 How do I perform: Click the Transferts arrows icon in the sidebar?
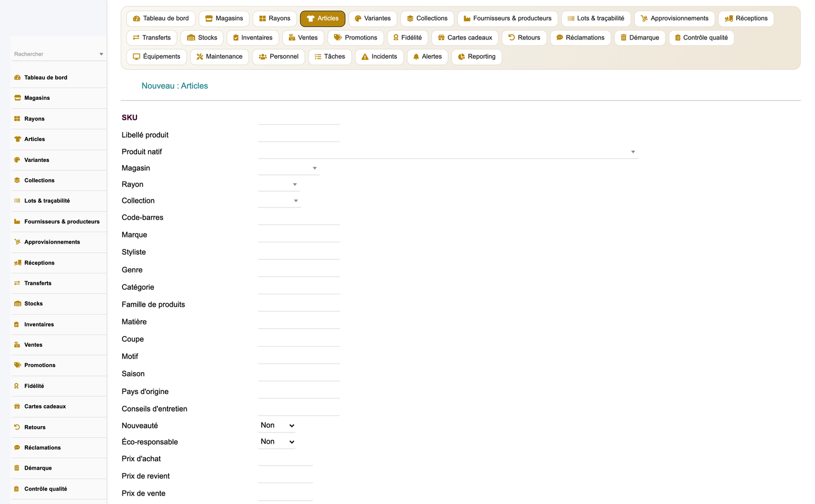(x=17, y=283)
